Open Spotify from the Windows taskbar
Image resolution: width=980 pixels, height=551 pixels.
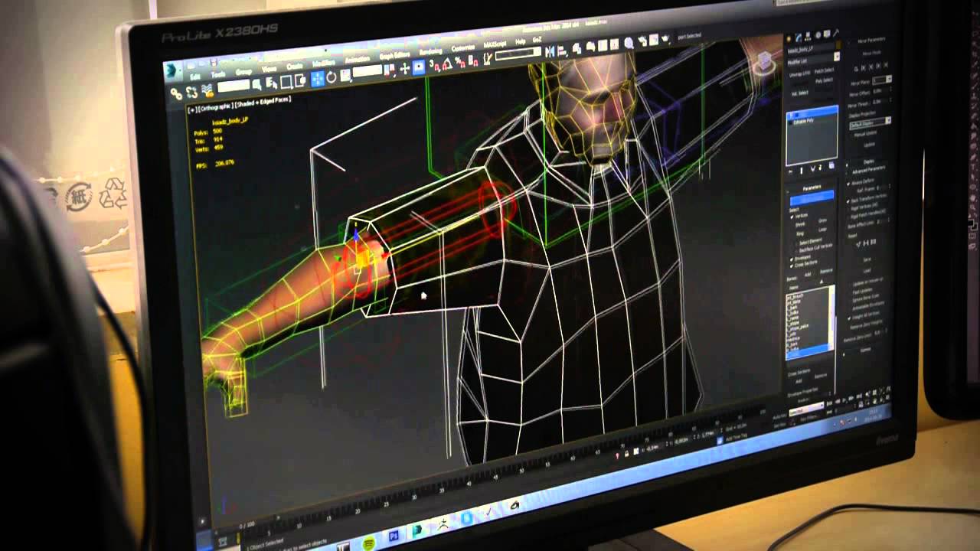(368, 542)
